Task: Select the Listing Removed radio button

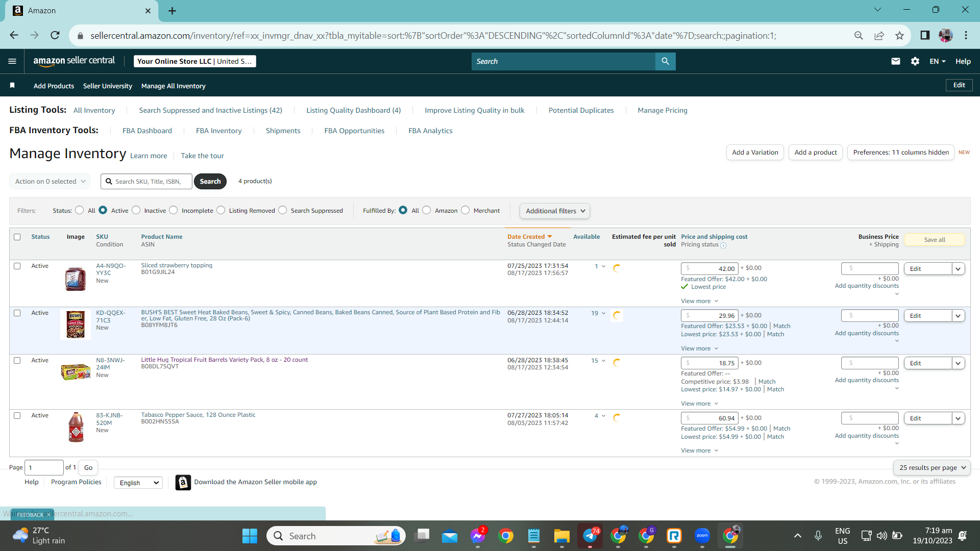Action: [x=221, y=210]
